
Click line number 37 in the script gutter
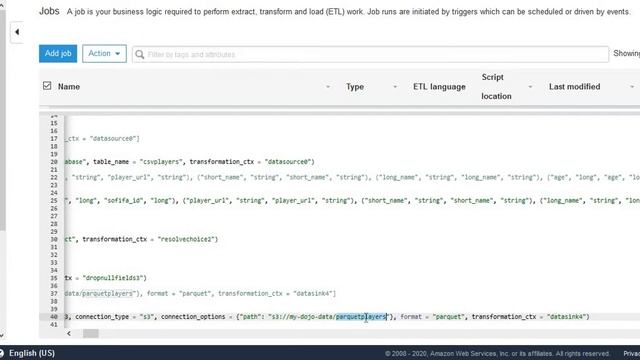[x=54, y=293]
